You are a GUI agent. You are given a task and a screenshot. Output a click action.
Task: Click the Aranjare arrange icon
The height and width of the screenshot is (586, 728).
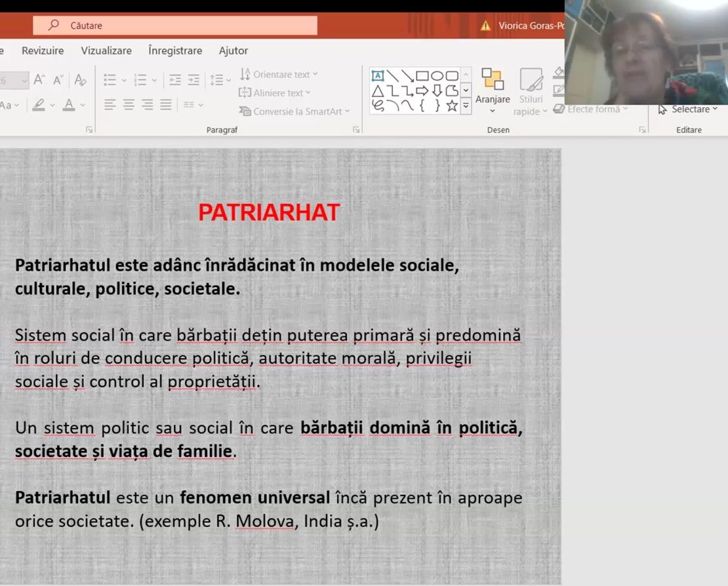pos(493,80)
